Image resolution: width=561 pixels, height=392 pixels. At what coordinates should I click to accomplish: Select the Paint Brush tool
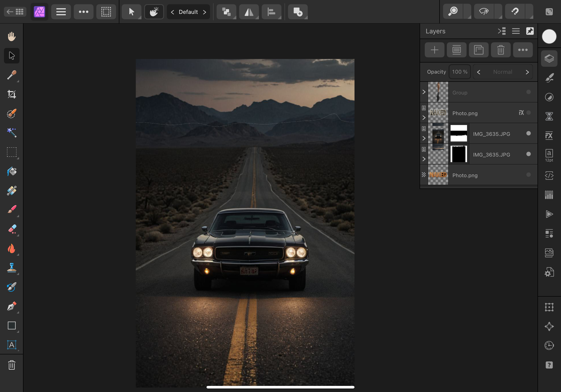pyautogui.click(x=12, y=210)
